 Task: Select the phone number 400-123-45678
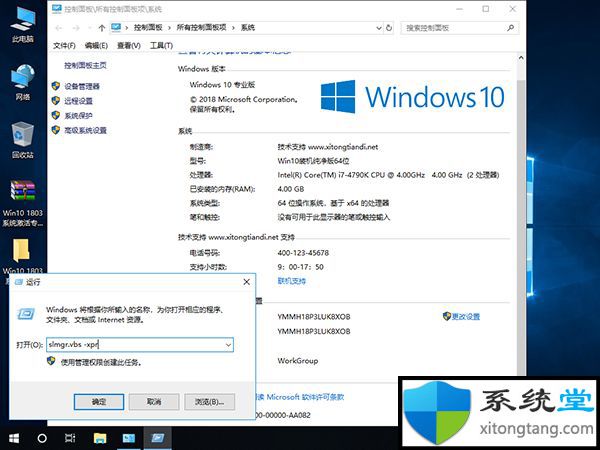[x=303, y=253]
